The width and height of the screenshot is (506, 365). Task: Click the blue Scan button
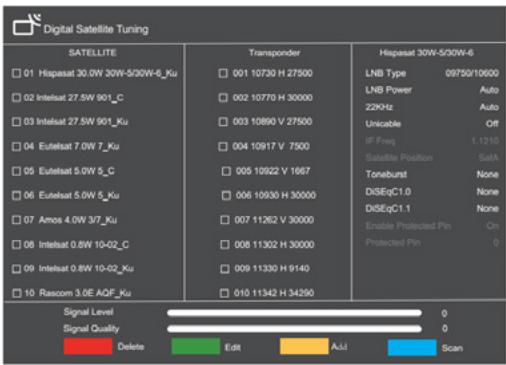click(x=412, y=347)
